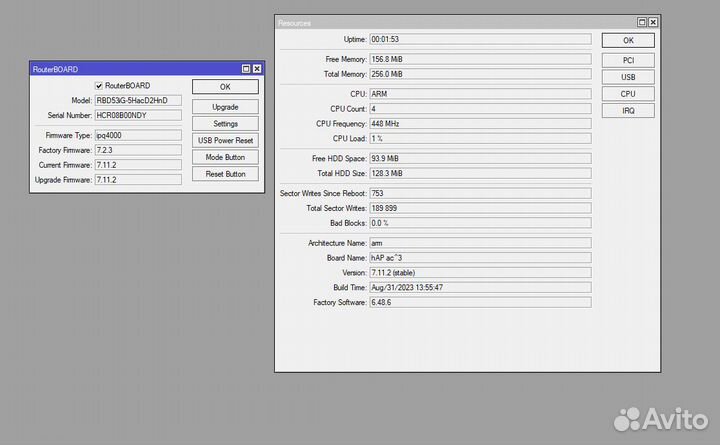Image resolution: width=720 pixels, height=445 pixels.
Task: Click the USB Power Reset button
Action: [225, 141]
